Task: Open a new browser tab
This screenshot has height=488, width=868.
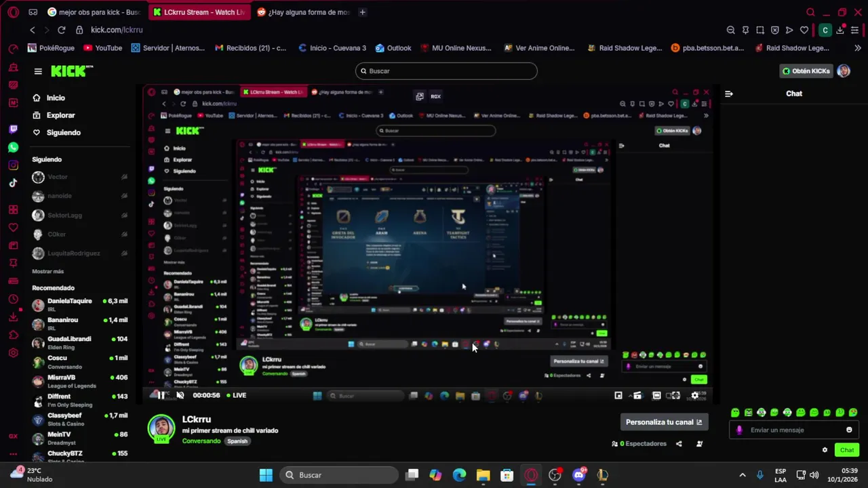Action: pyautogui.click(x=362, y=12)
